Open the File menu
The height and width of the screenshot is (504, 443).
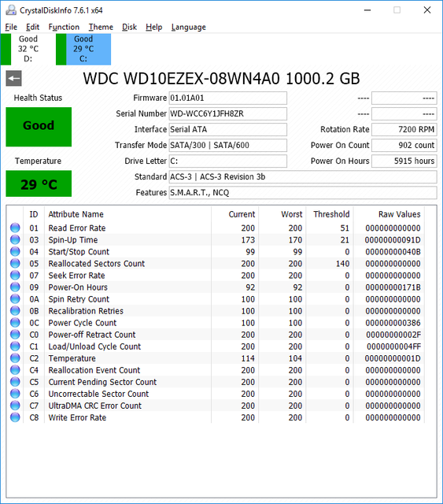tap(11, 27)
